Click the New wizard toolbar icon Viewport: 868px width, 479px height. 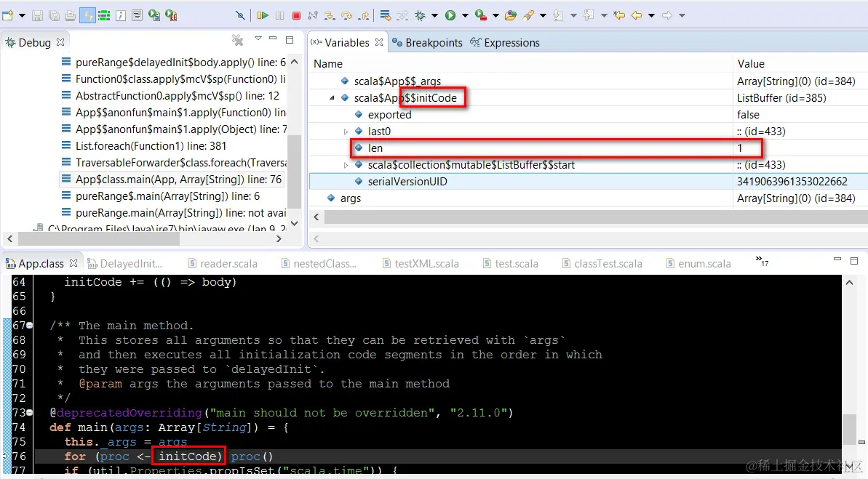pos(8,15)
